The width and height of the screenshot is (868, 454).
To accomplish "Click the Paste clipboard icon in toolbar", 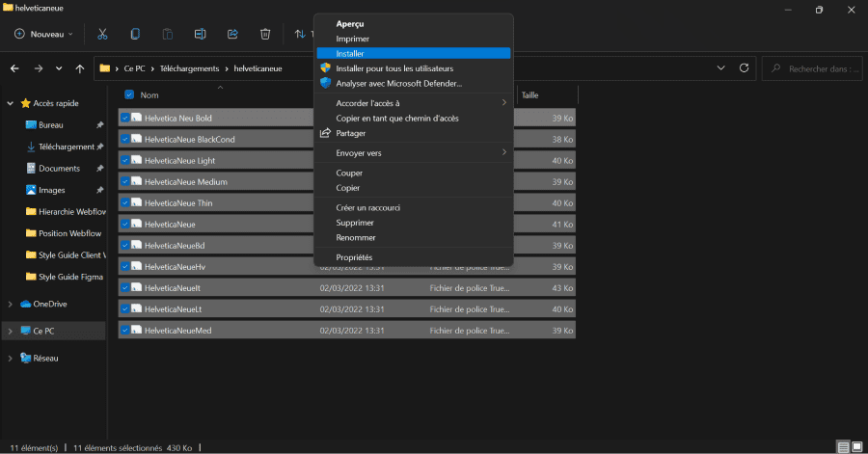I will (167, 35).
